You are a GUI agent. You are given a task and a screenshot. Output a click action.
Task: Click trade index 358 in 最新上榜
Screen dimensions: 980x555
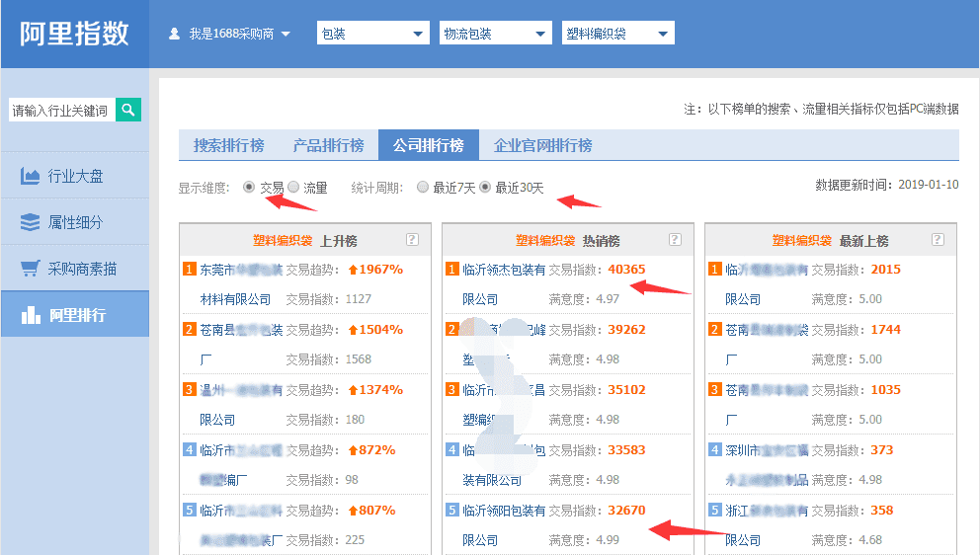pos(882,510)
